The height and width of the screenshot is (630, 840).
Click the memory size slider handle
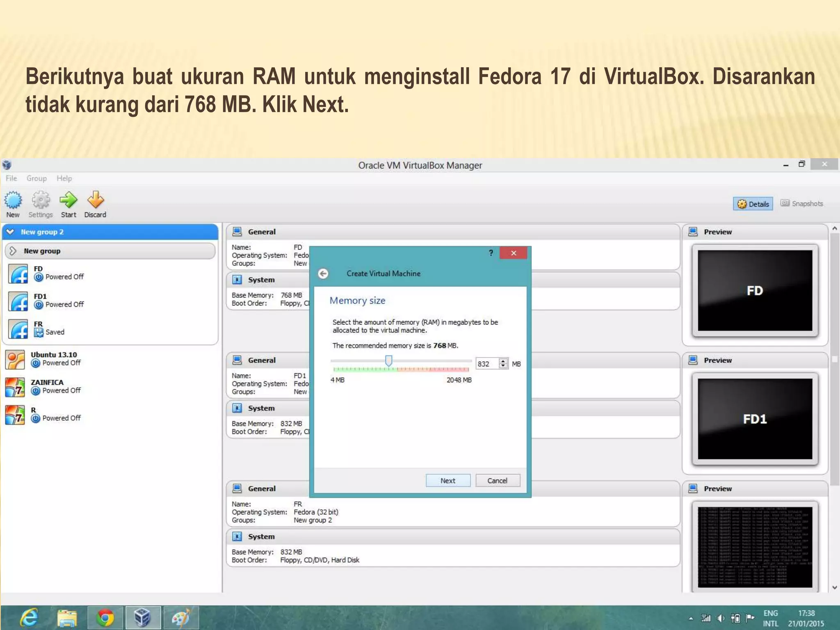[x=388, y=361]
